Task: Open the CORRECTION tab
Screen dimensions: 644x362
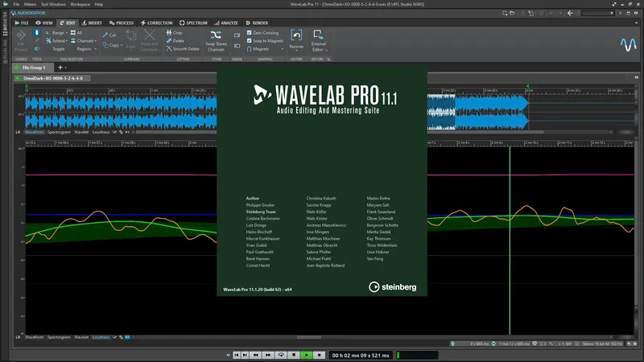Action: click(156, 23)
